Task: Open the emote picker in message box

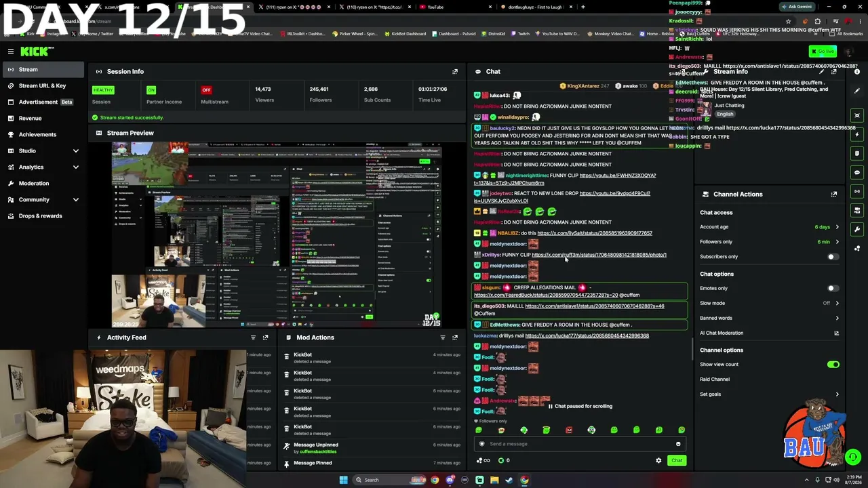Action: pos(678,444)
